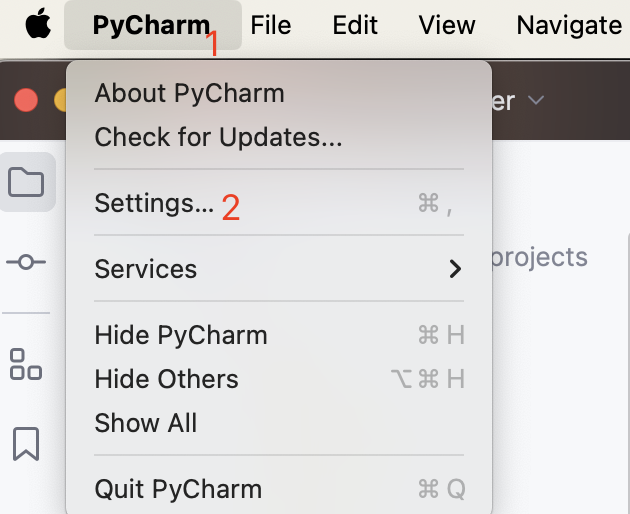Select About PyCharm

click(x=189, y=93)
